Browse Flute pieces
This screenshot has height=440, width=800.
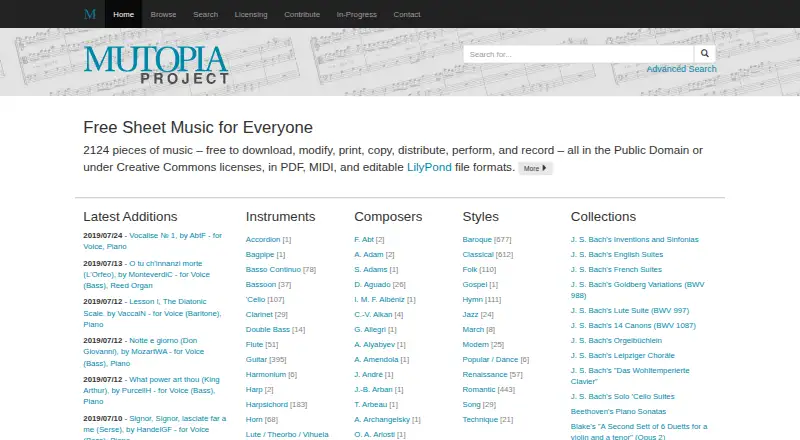255,345
